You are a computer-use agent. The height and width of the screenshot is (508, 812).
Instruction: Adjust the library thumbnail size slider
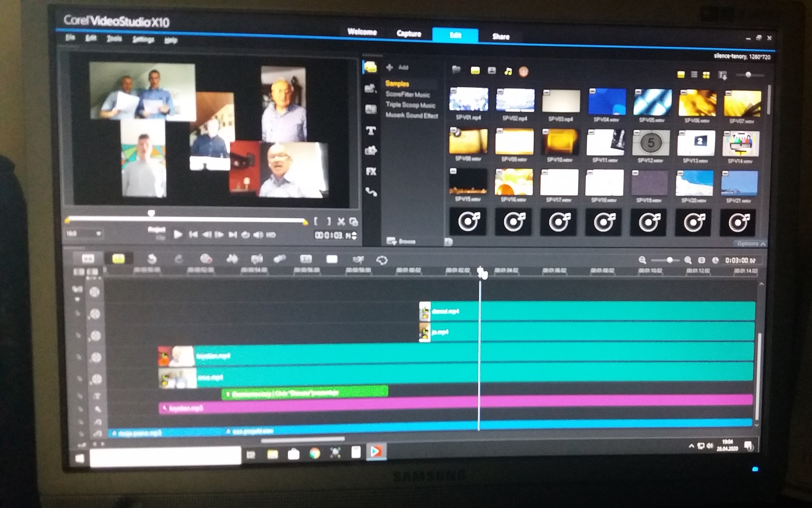coord(748,75)
